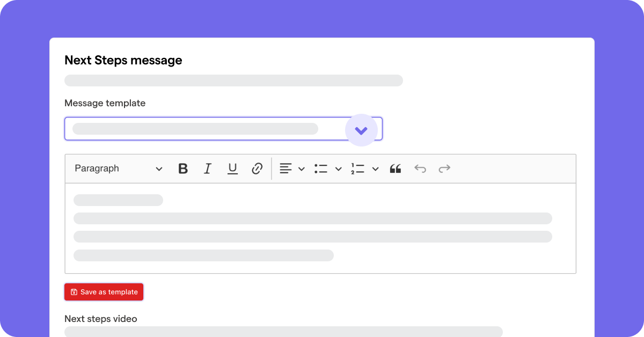Click the text alignment icon
This screenshot has height=337, width=644.
pos(286,169)
